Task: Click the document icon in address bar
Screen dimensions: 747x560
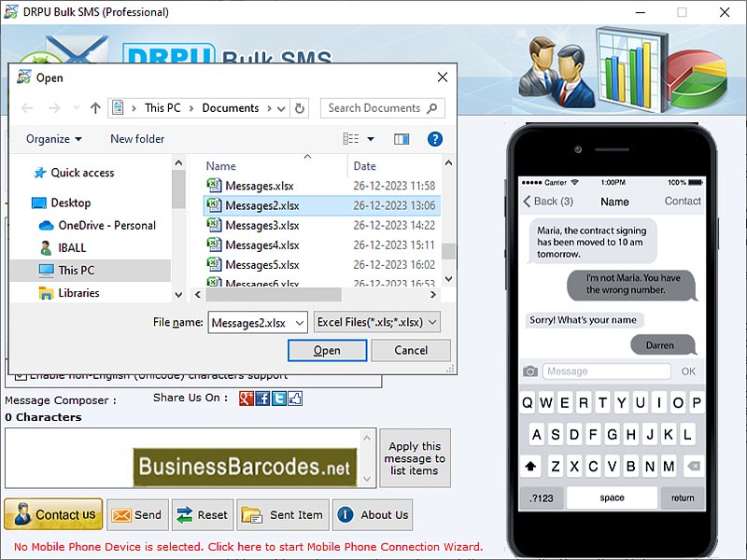Action: [118, 108]
